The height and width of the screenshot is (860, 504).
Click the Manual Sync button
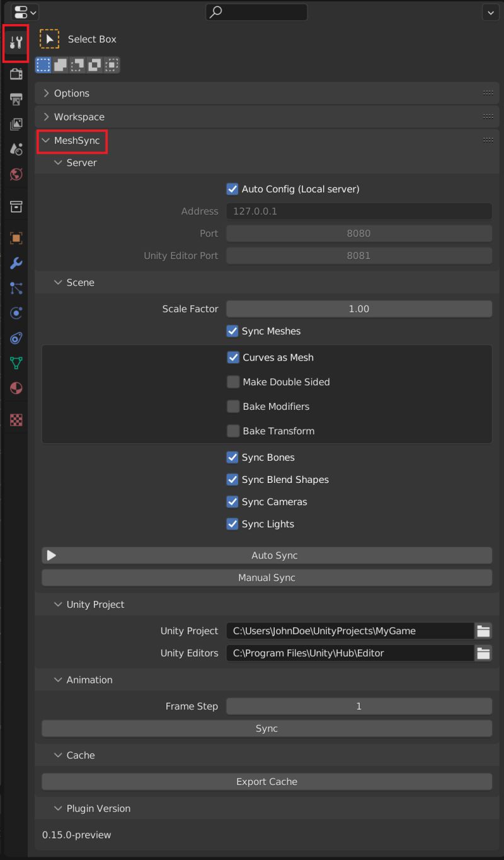coord(266,577)
